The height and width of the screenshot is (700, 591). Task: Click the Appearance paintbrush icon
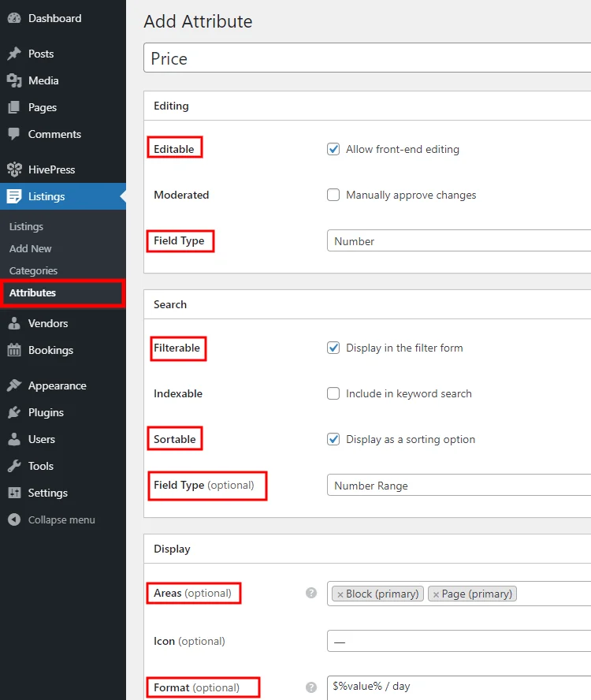[14, 385]
